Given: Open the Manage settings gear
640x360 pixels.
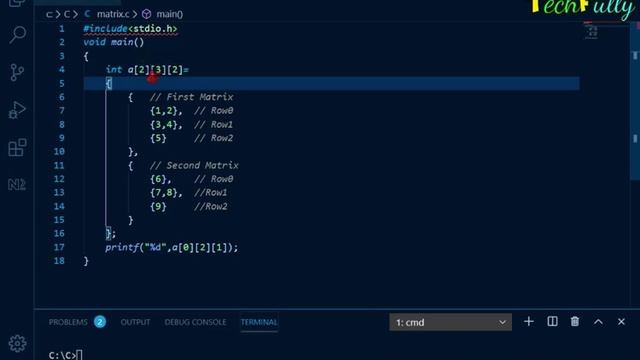Looking at the screenshot, I should (17, 343).
